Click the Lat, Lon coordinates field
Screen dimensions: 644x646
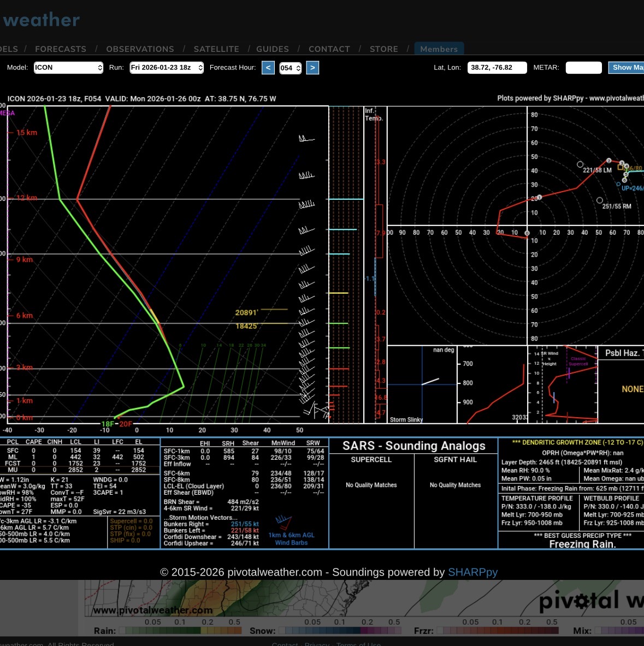coord(497,68)
